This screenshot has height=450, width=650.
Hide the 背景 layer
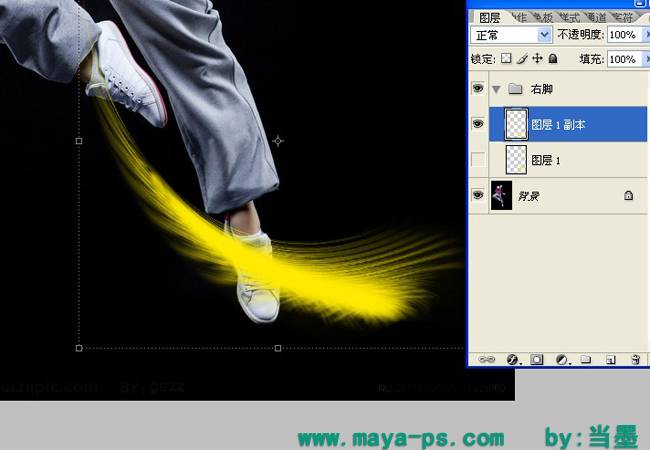(478, 195)
